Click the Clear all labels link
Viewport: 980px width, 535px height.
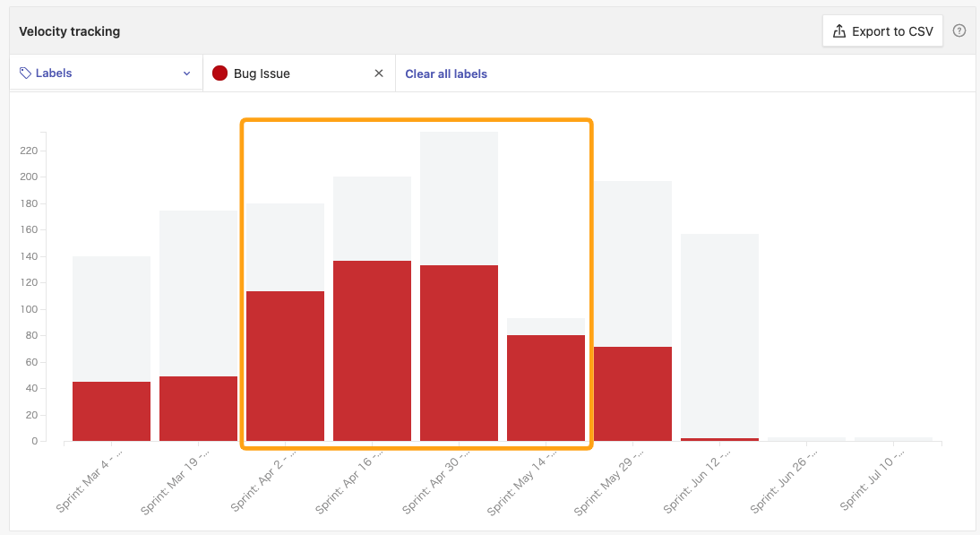pyautogui.click(x=446, y=73)
